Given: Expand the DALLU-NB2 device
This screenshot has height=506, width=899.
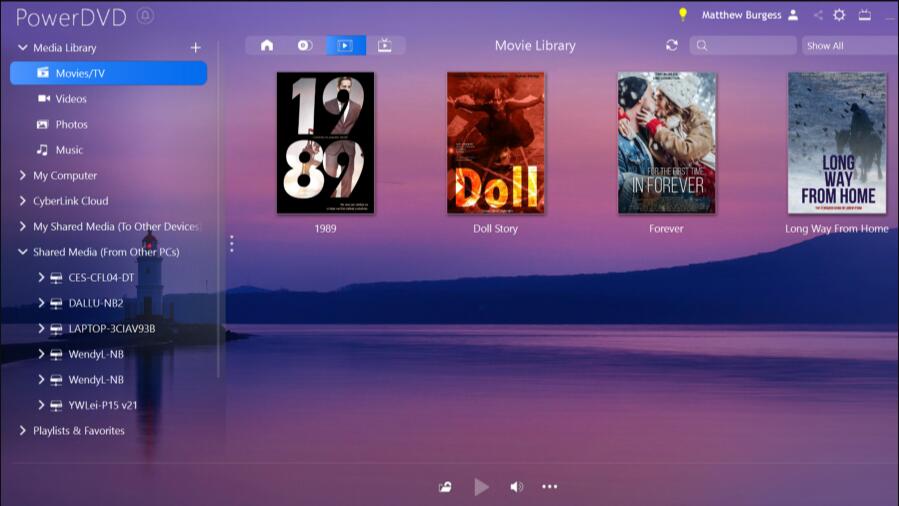Looking at the screenshot, I should point(41,303).
